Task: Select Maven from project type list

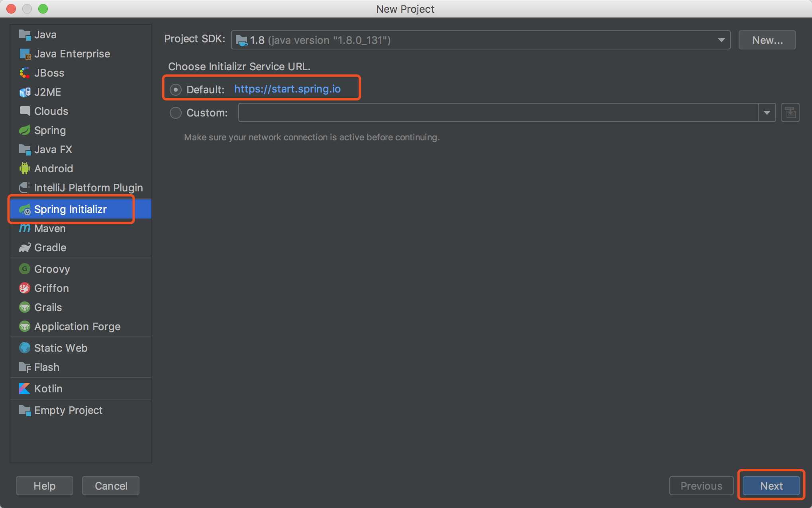Action: (50, 228)
